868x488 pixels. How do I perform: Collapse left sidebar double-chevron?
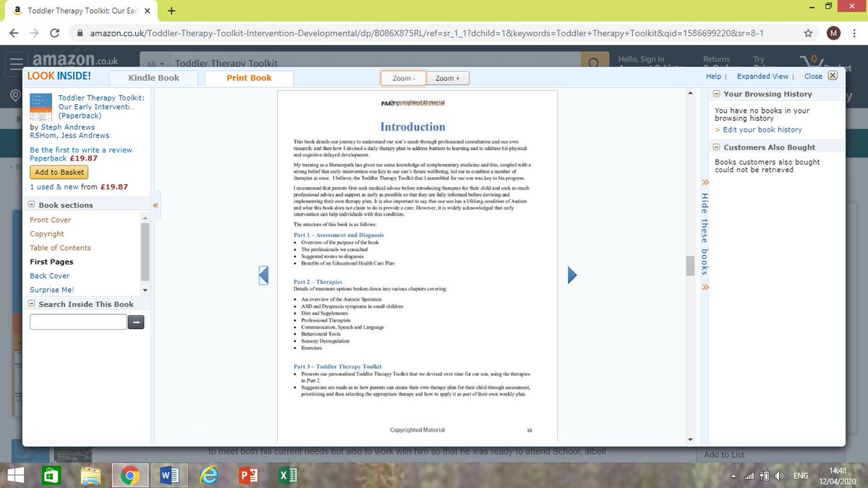(x=154, y=205)
